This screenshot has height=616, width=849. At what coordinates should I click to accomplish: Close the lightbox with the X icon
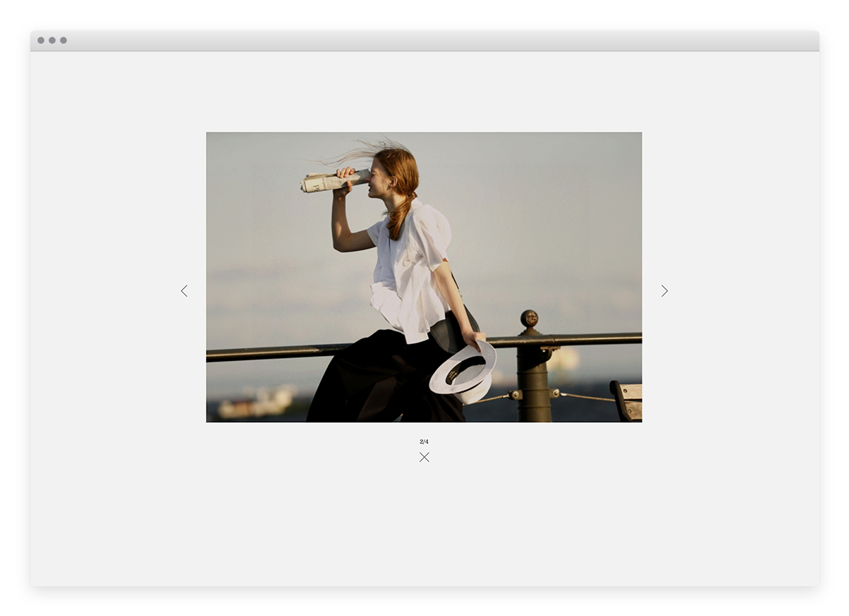coord(424,457)
